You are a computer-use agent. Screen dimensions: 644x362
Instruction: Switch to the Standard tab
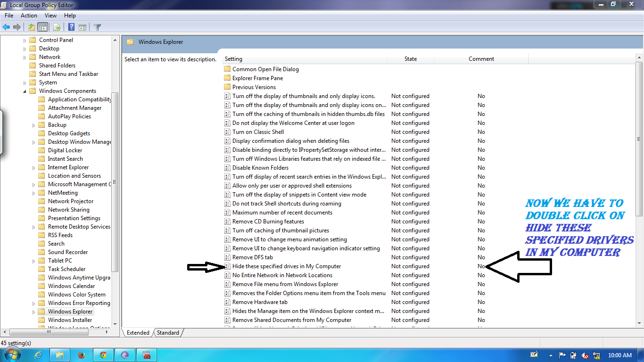click(x=168, y=333)
